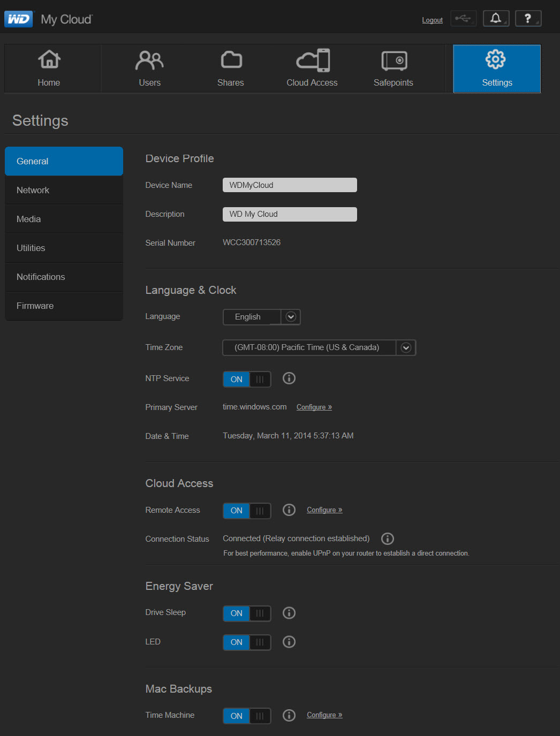Click Configure link for Time Machine
This screenshot has width=560, height=736.
(x=324, y=715)
